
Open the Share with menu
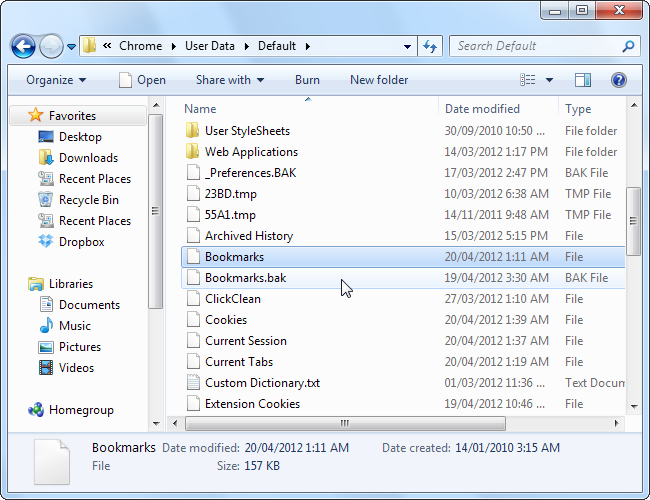pos(230,80)
